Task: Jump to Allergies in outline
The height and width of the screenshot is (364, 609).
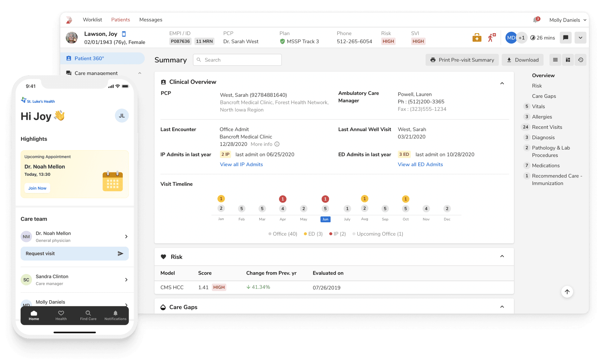Action: pyautogui.click(x=542, y=117)
